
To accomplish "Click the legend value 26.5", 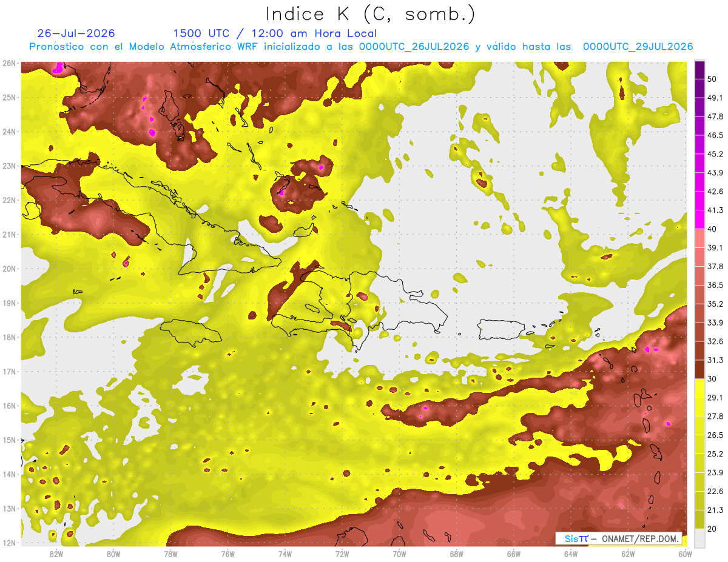I will [x=715, y=435].
